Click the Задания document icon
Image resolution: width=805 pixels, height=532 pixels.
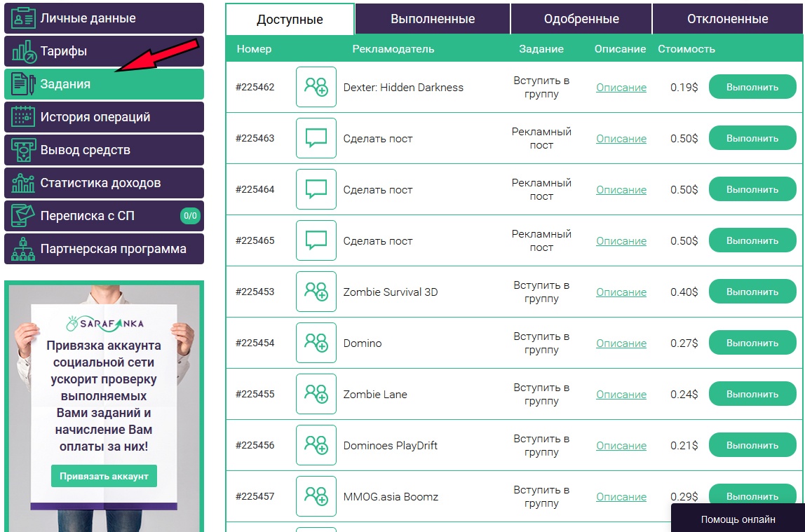tap(24, 84)
